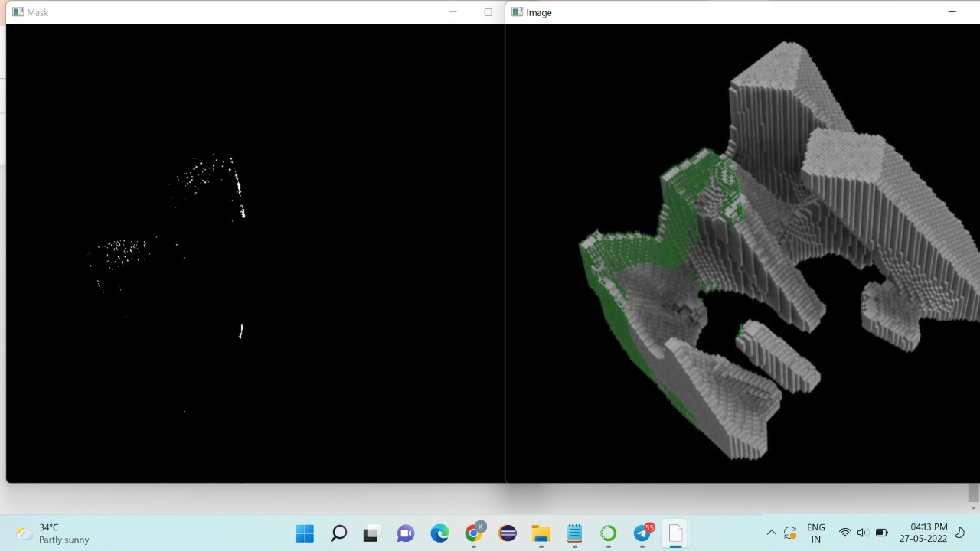Click the Image window title text
Screen dimensions: 980x551
click(x=539, y=12)
